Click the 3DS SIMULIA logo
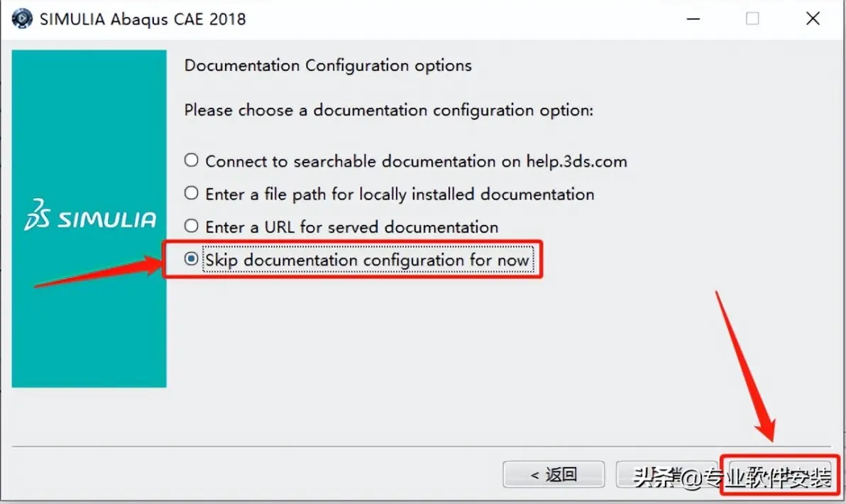The height and width of the screenshot is (504, 846). pyautogui.click(x=89, y=215)
